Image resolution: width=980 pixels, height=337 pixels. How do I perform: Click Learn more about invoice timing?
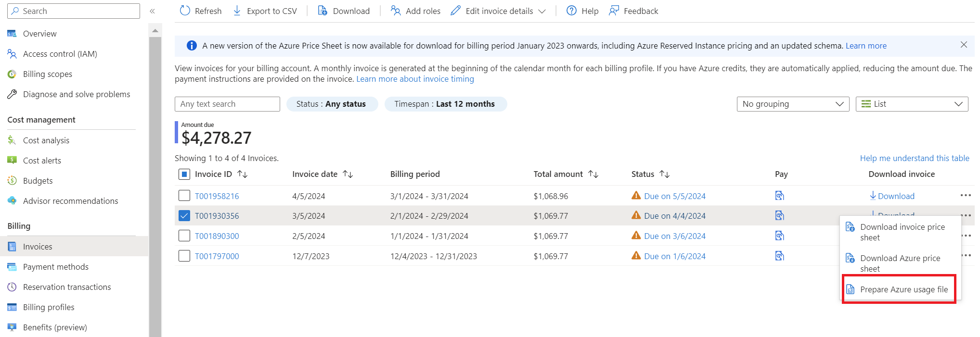tap(415, 79)
